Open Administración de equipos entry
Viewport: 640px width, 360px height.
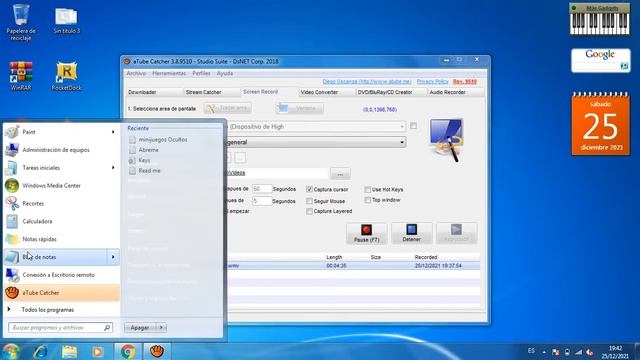pyautogui.click(x=61, y=150)
